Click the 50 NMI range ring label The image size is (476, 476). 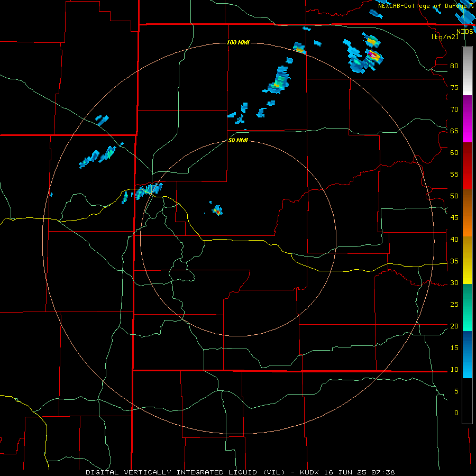point(239,140)
